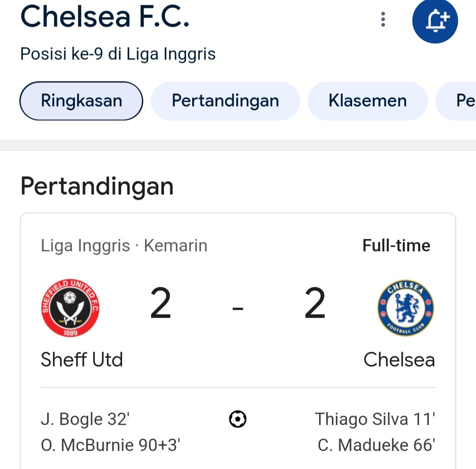476x469 pixels.
Task: Click the Chelsea club crest
Action: (406, 308)
